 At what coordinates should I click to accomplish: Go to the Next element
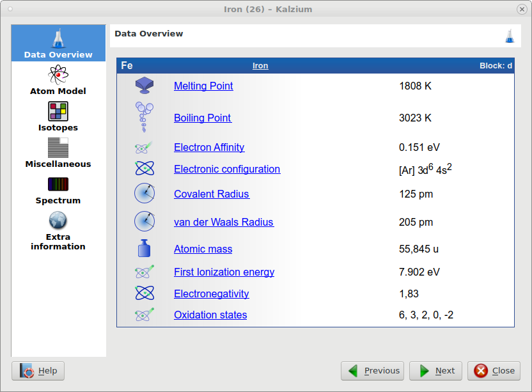[x=435, y=371]
